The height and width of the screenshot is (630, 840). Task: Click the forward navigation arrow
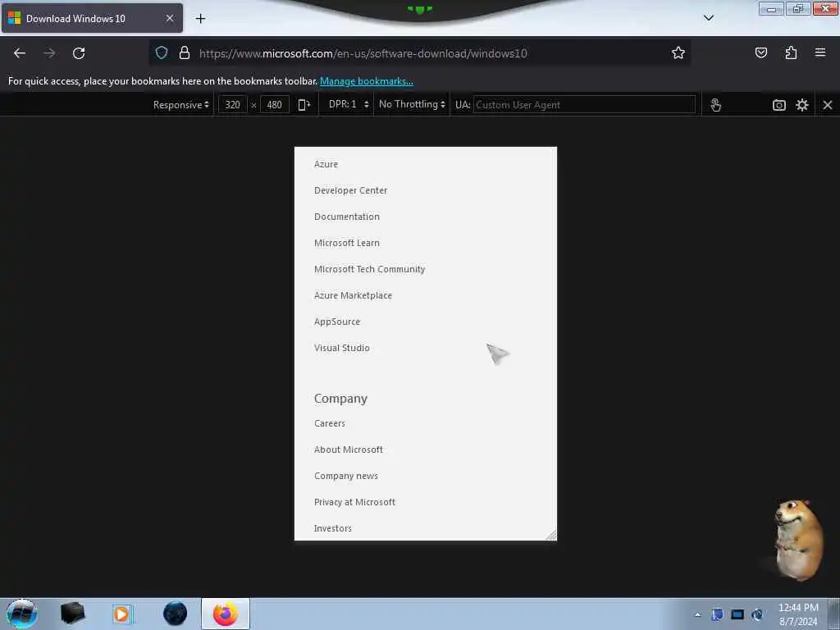pos(49,53)
